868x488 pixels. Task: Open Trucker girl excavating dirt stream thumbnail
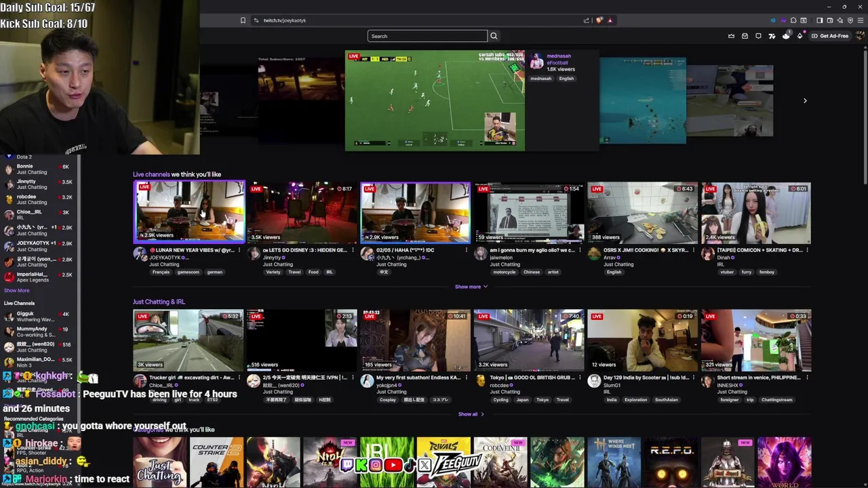point(189,340)
